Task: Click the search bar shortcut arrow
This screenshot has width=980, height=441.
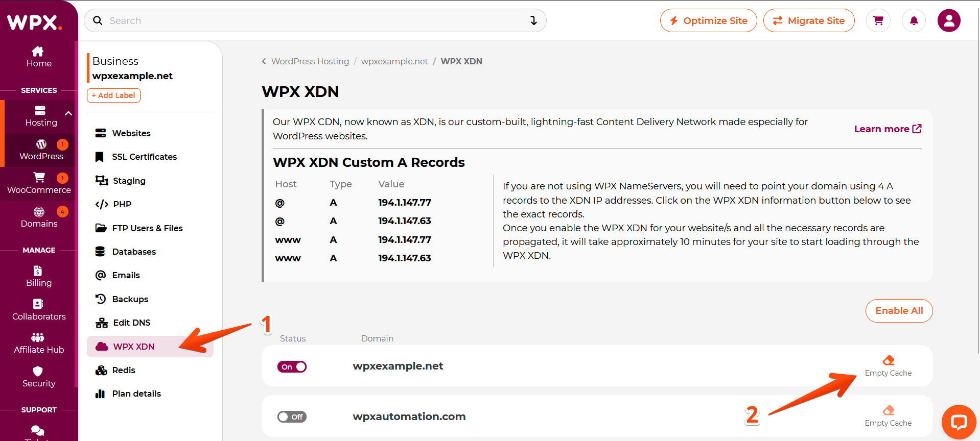Action: [x=533, y=21]
